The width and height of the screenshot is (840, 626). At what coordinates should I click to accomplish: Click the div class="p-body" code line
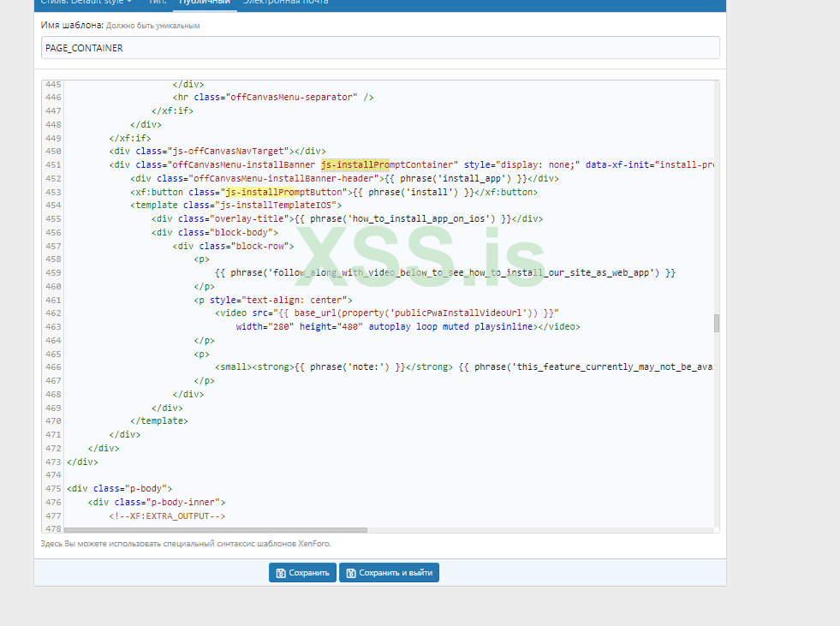(120, 488)
